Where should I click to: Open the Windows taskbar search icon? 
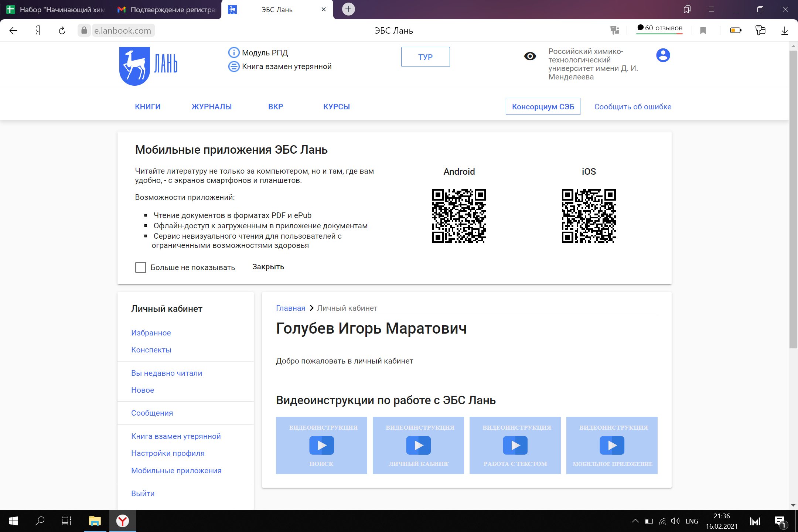[40, 521]
